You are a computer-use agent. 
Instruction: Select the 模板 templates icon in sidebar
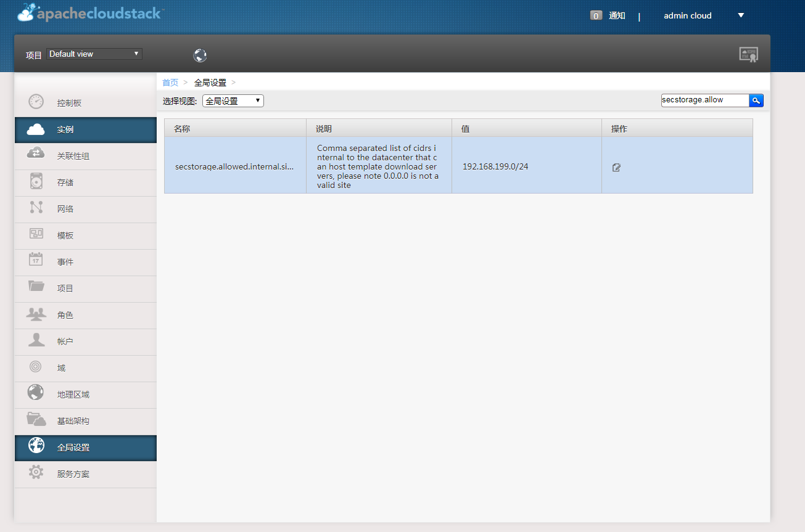point(36,235)
